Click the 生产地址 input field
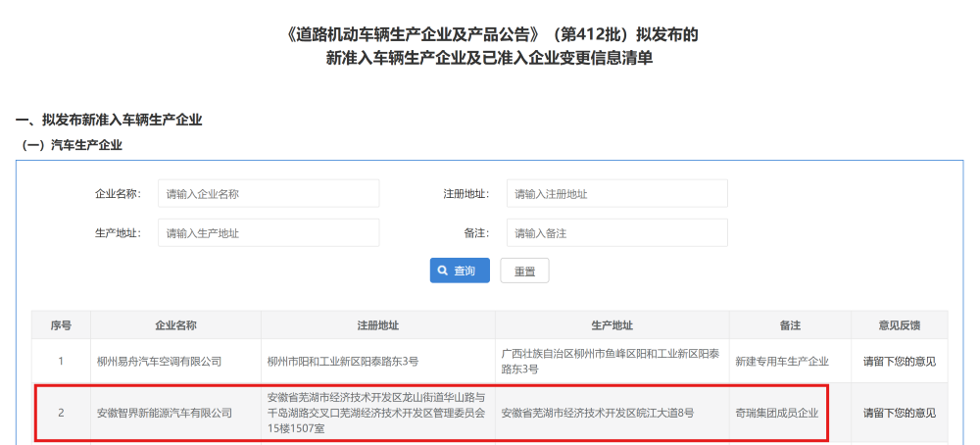Screen dimensions: 980x445 269,233
